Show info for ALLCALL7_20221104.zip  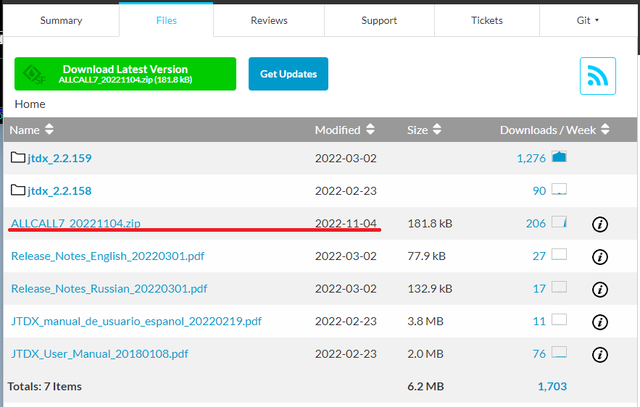click(600, 224)
